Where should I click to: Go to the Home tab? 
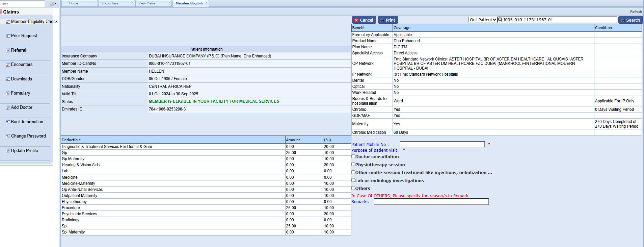[x=74, y=3]
